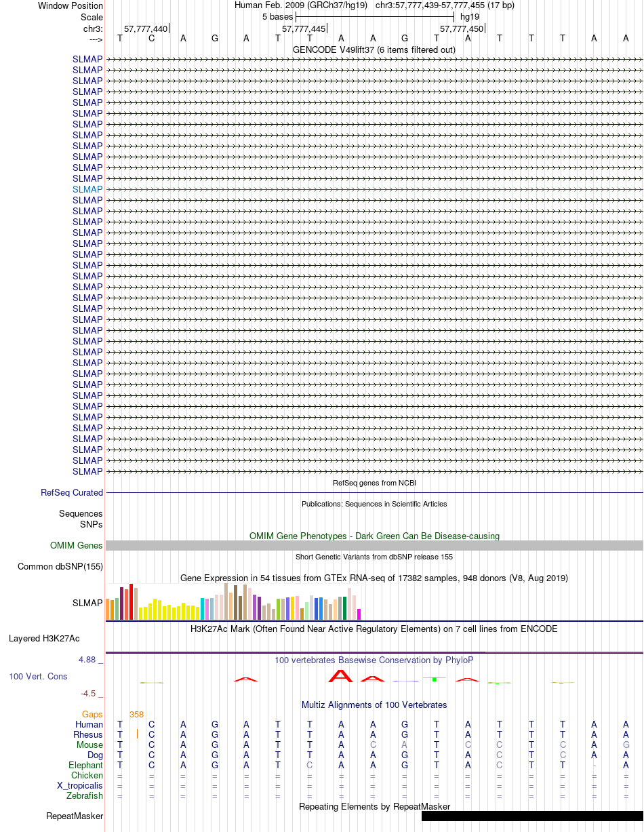Image resolution: width=644 pixels, height=832 pixels.
Task: Click the Chicken species row label
Action: 87,776
